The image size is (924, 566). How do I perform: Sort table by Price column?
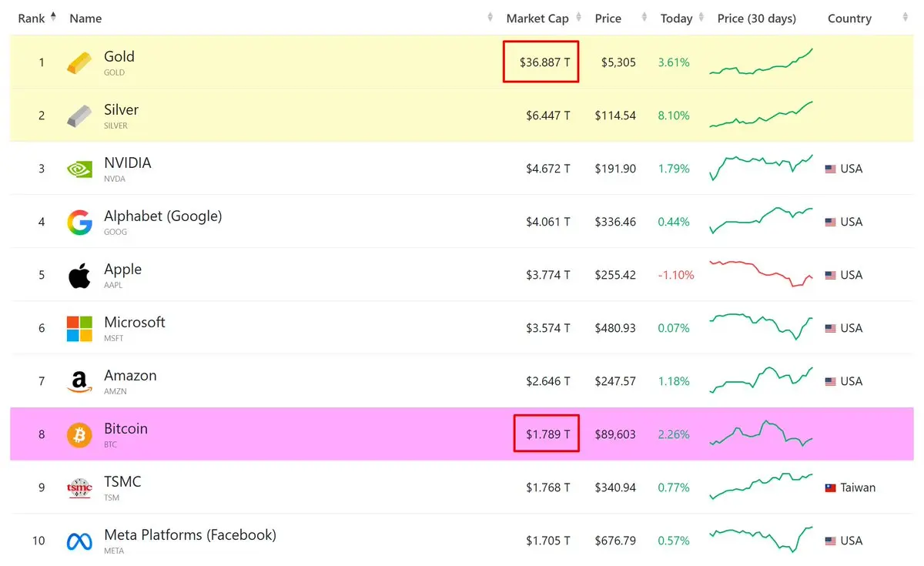(608, 18)
